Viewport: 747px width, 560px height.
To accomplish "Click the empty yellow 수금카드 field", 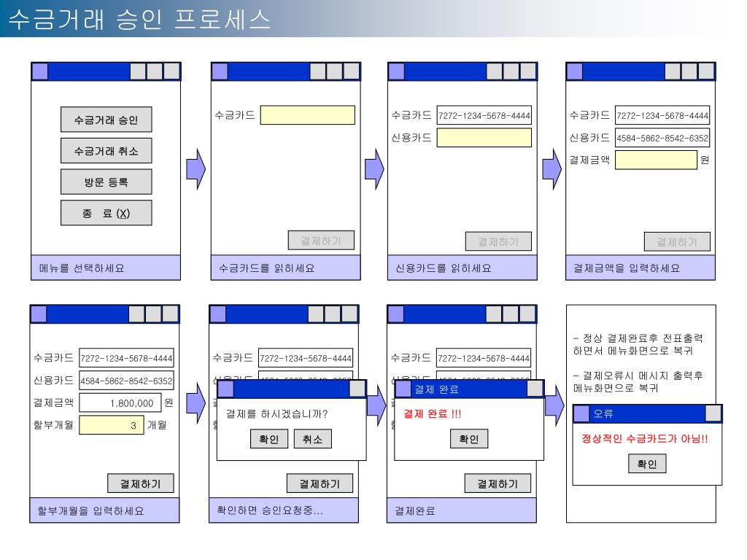I will tap(307, 115).
